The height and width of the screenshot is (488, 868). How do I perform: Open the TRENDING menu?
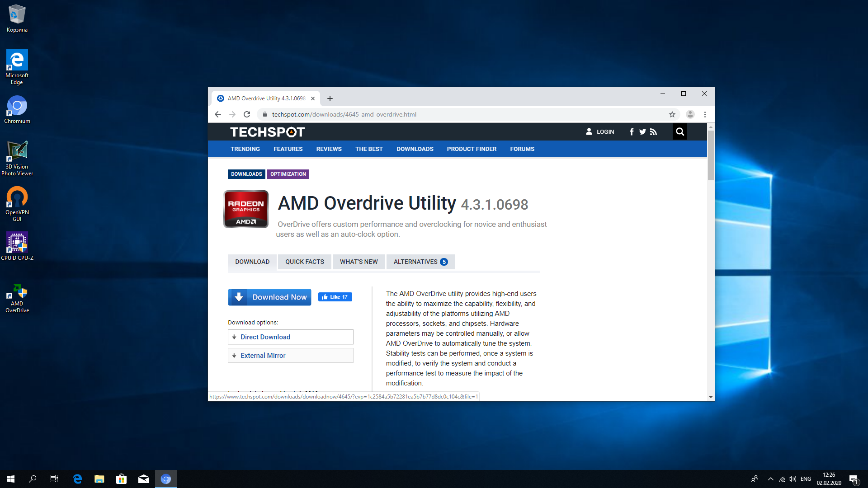click(245, 149)
